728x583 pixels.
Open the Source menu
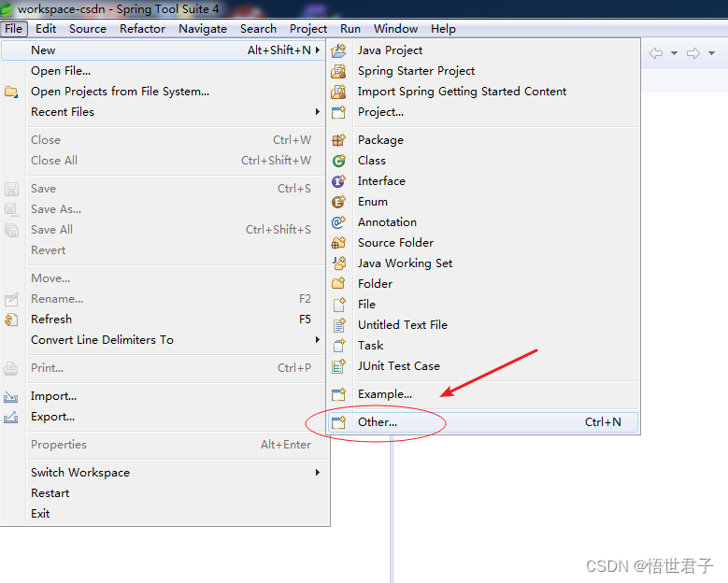88,29
